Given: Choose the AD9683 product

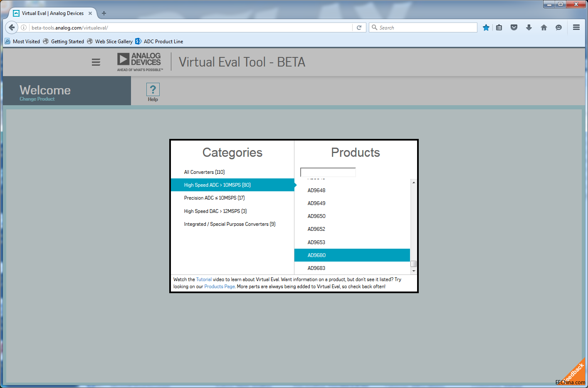Looking at the screenshot, I should [352, 268].
